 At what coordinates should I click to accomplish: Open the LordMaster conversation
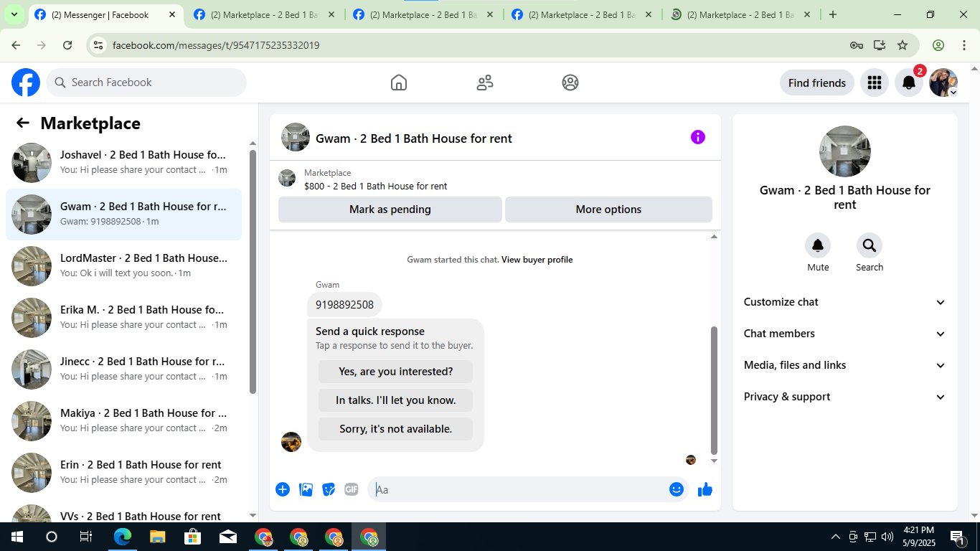click(x=123, y=266)
